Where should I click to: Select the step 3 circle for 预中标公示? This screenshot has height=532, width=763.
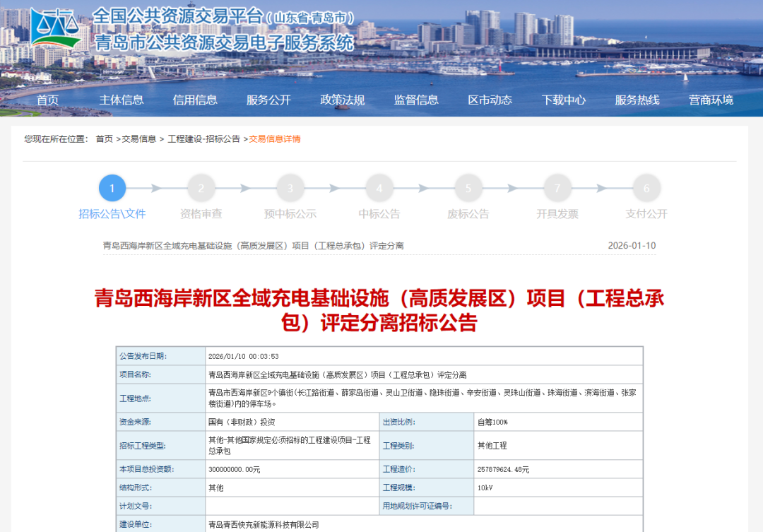[290, 188]
